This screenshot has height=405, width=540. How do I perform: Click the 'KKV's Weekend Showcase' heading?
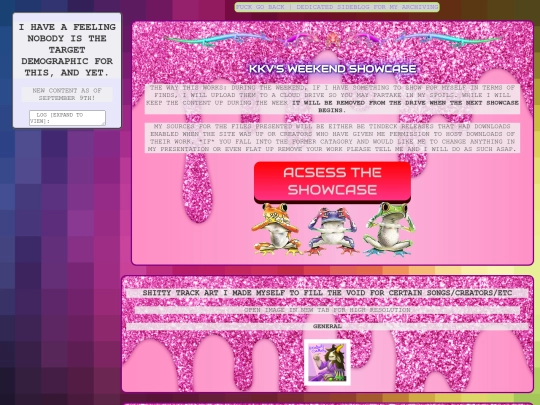[333, 69]
